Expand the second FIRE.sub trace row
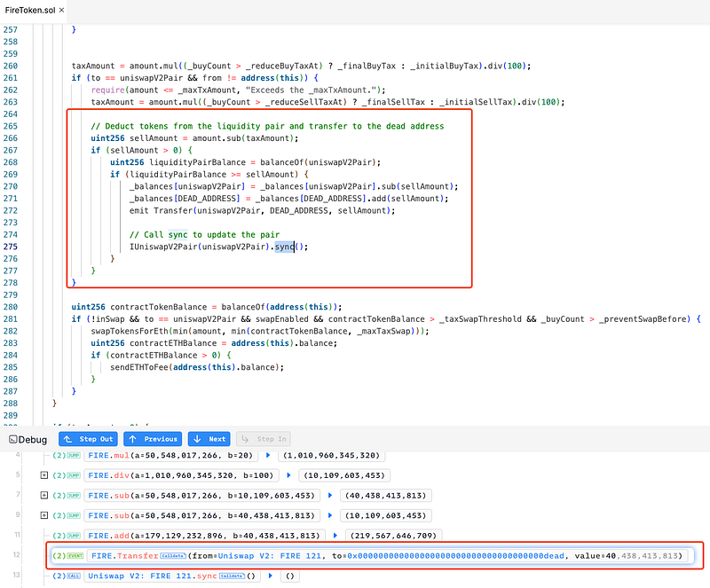 pyautogui.click(x=44, y=515)
